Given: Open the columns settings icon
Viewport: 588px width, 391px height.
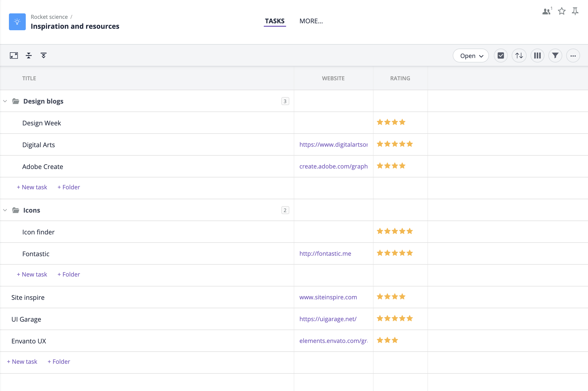Looking at the screenshot, I should 537,56.
